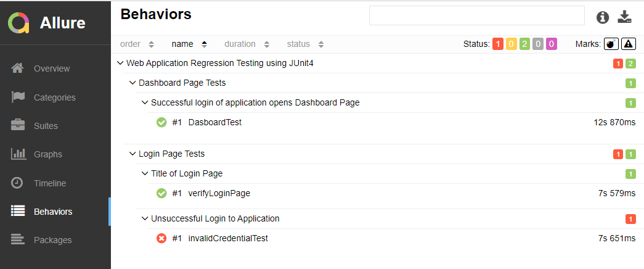The height and width of the screenshot is (269, 644).
Task: Click the search input field
Action: tap(476, 16)
